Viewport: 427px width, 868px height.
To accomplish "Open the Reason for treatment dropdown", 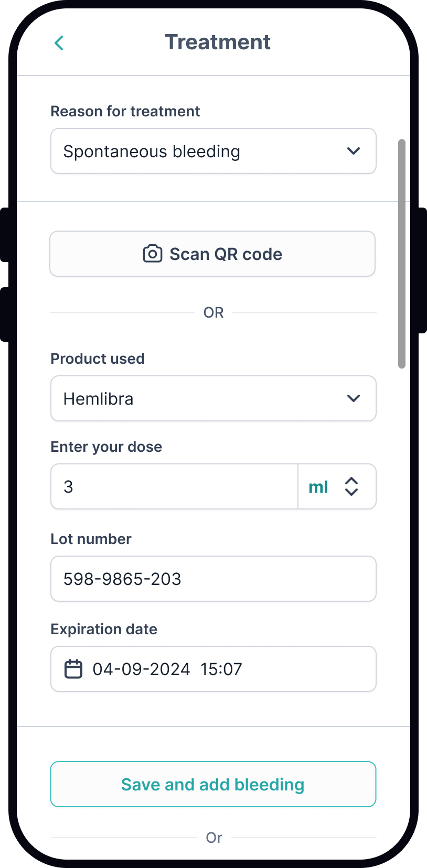I will click(213, 151).
